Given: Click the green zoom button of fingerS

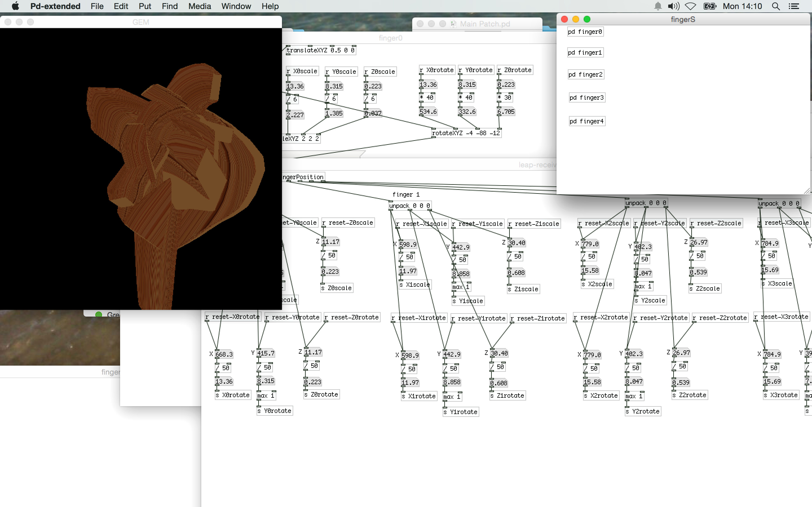Looking at the screenshot, I should 587,19.
